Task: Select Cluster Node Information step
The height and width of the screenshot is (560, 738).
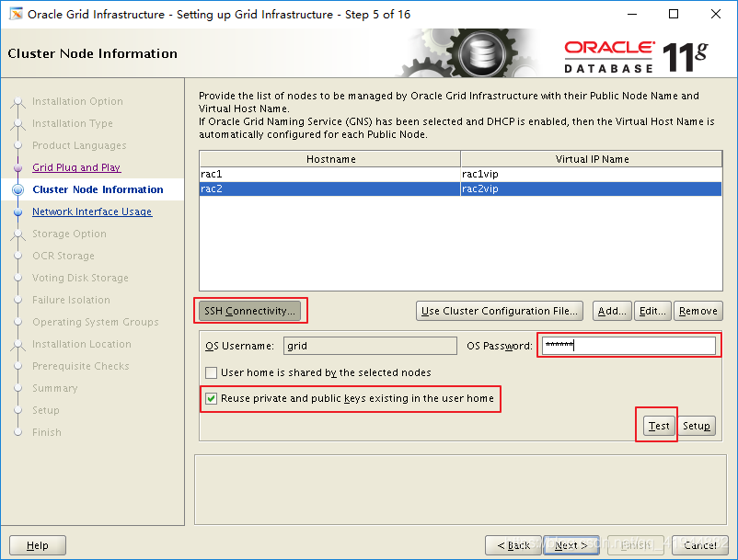Action: tap(98, 189)
